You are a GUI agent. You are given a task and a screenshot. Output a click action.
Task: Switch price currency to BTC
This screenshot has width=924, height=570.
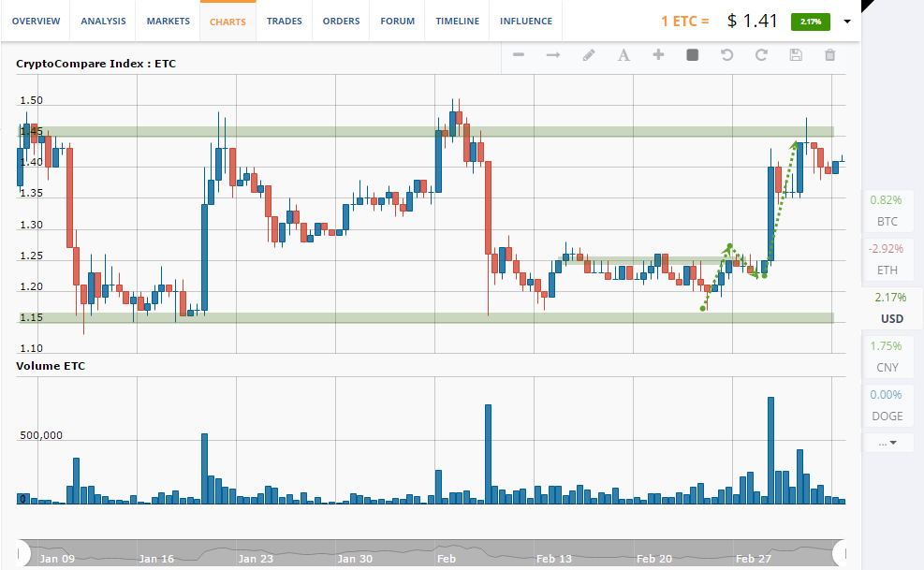[887, 211]
